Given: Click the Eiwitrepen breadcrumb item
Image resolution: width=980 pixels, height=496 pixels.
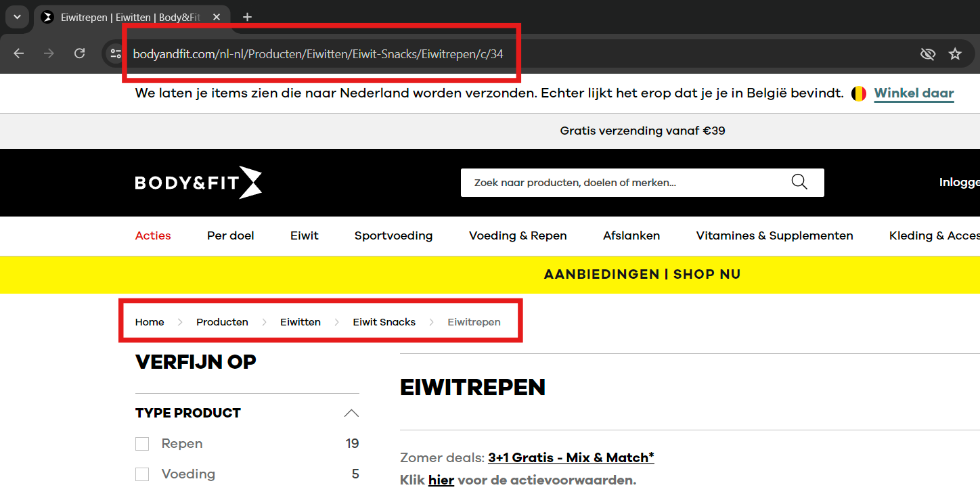Looking at the screenshot, I should click(x=474, y=322).
